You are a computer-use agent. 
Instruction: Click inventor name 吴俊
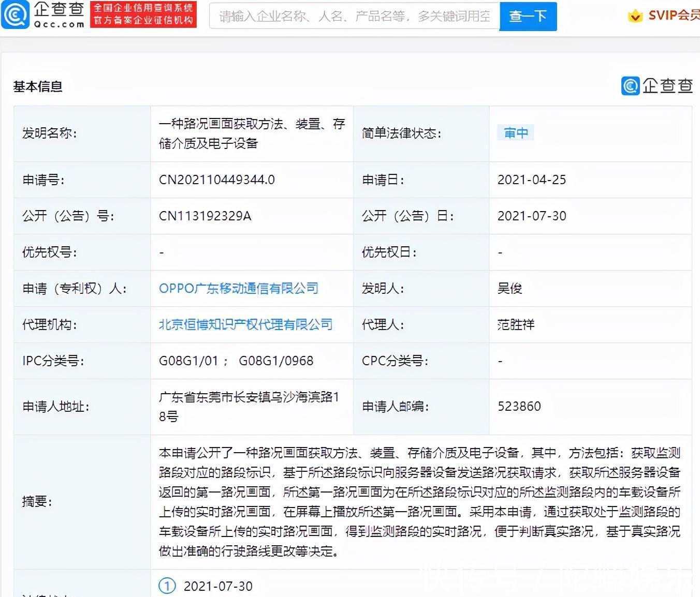(510, 288)
